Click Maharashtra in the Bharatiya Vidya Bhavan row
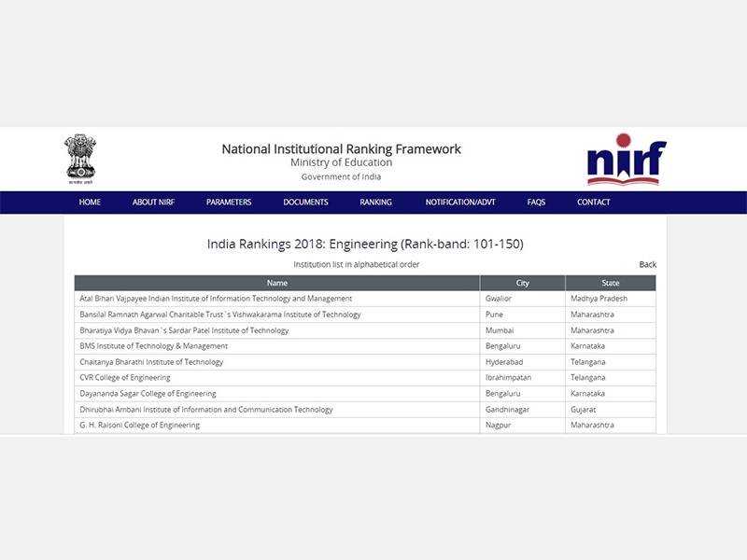747x560 pixels. pos(592,330)
